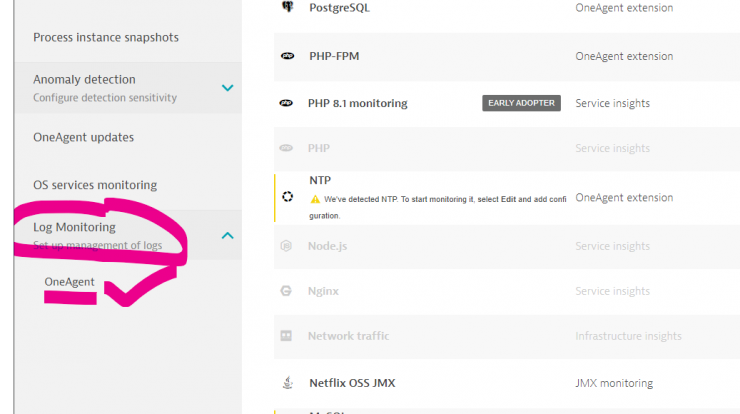Select the disabled PHP entry
Image resolution: width=740 pixels, height=414 pixels.
pyautogui.click(x=319, y=148)
